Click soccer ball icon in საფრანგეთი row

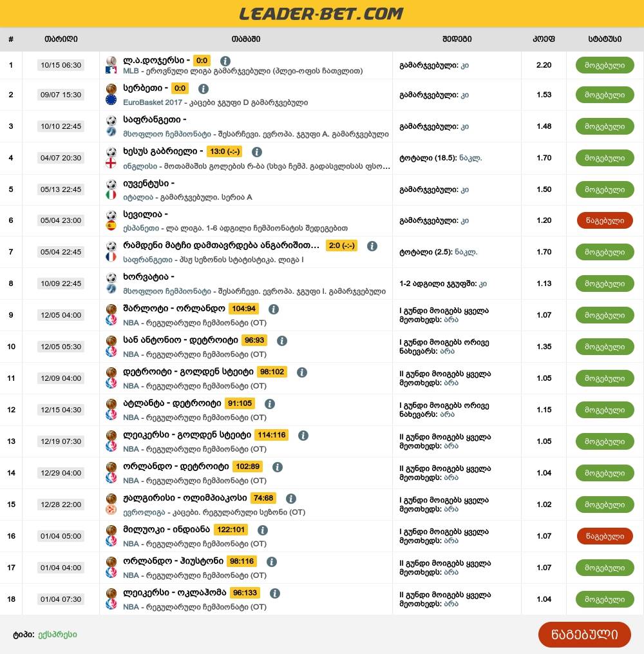(x=111, y=120)
